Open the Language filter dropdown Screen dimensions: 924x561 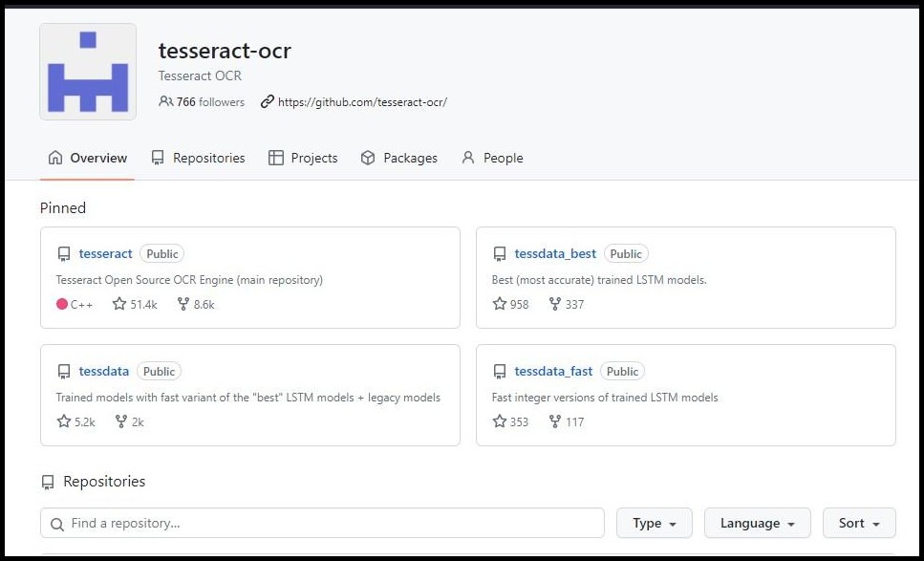coord(756,523)
